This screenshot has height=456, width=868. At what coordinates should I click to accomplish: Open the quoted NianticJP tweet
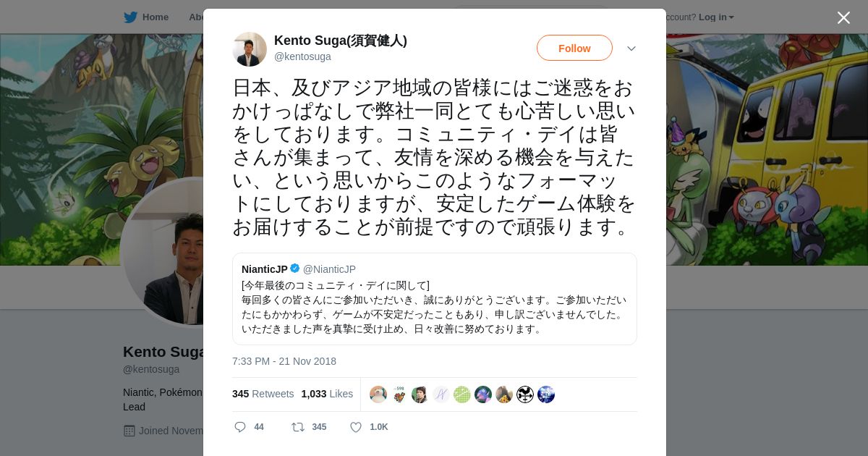(x=434, y=308)
